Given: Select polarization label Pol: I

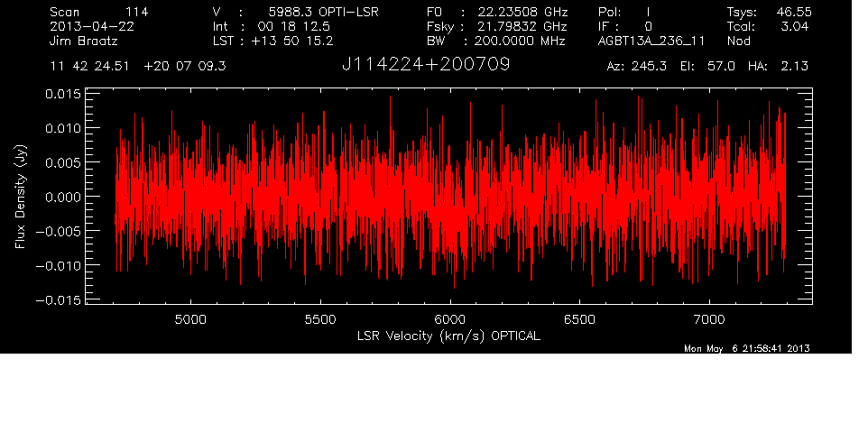Looking at the screenshot, I should (x=623, y=12).
